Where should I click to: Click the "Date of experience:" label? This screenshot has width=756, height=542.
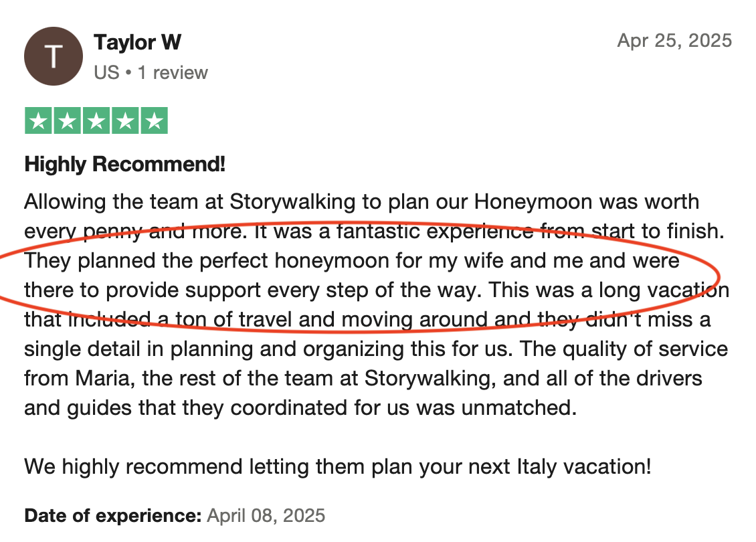point(113,516)
